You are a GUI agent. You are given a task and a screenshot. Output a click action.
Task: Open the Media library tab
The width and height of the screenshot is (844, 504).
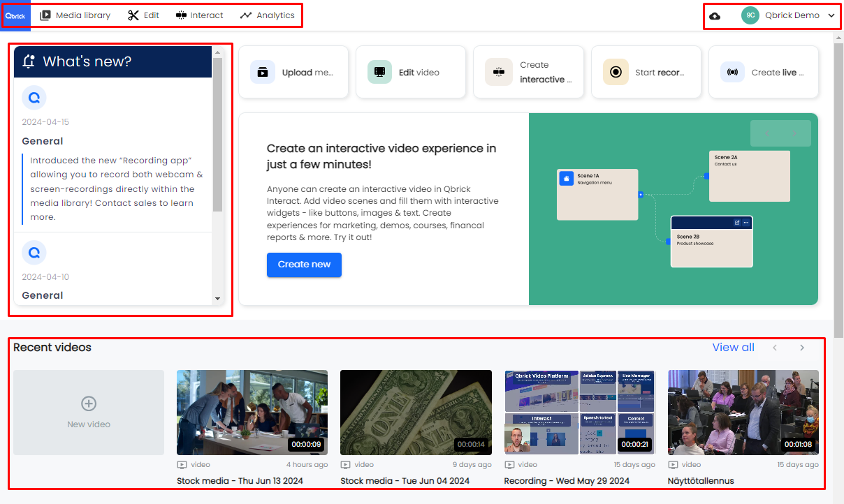(75, 15)
